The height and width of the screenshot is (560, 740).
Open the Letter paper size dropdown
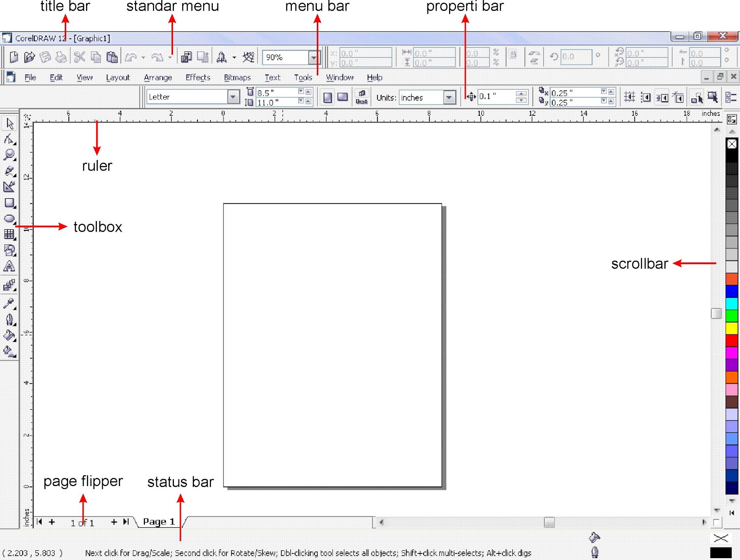coord(234,97)
